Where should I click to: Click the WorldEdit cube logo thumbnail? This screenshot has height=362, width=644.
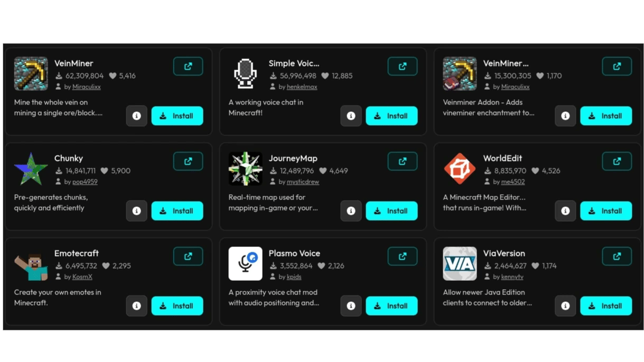(x=460, y=169)
